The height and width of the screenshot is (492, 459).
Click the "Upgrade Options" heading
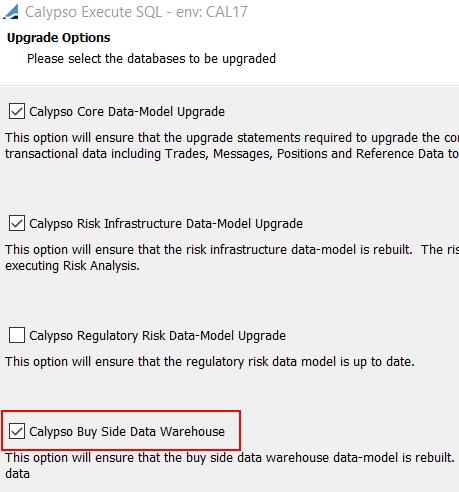[59, 38]
